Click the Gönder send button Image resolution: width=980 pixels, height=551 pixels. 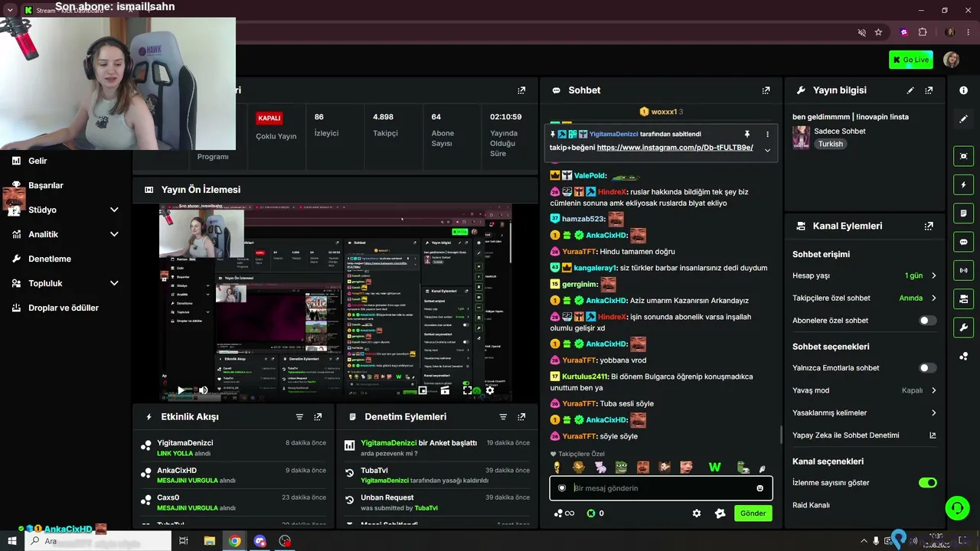[753, 514]
